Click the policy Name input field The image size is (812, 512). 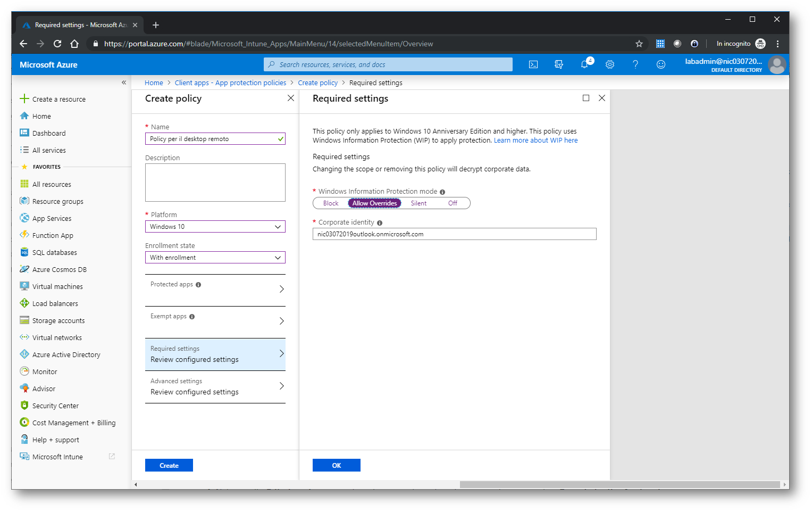[x=215, y=139]
